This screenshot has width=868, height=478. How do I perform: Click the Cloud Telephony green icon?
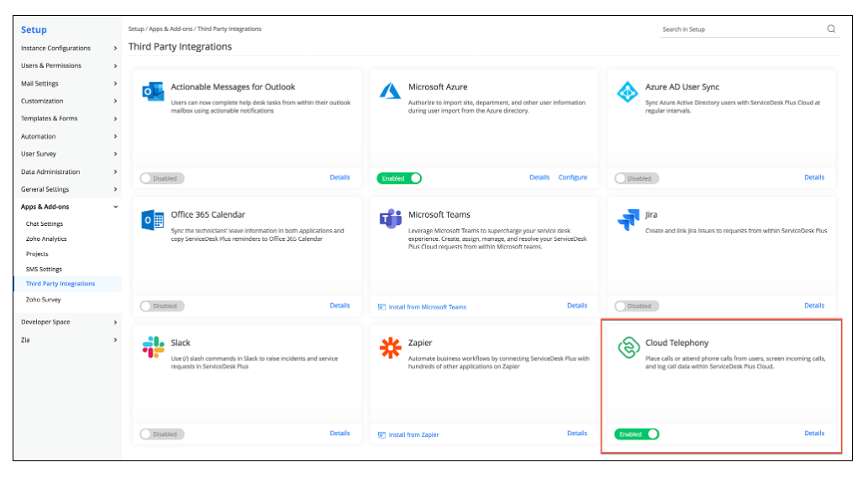[629, 348]
